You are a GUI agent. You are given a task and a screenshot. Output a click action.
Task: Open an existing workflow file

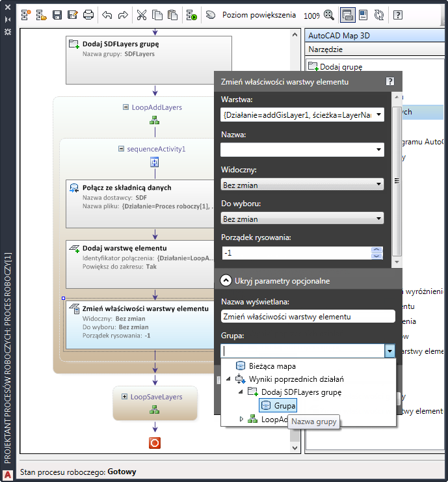click(41, 15)
